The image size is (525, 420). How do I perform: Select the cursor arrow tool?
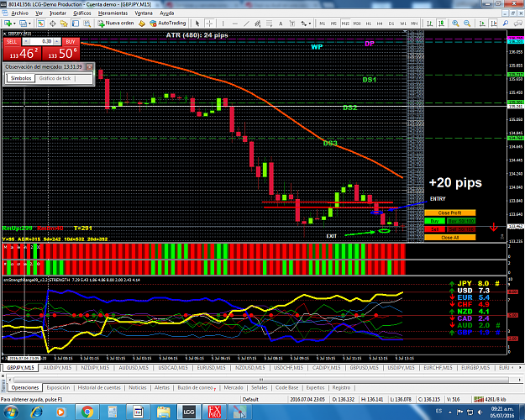pyautogui.click(x=197, y=24)
